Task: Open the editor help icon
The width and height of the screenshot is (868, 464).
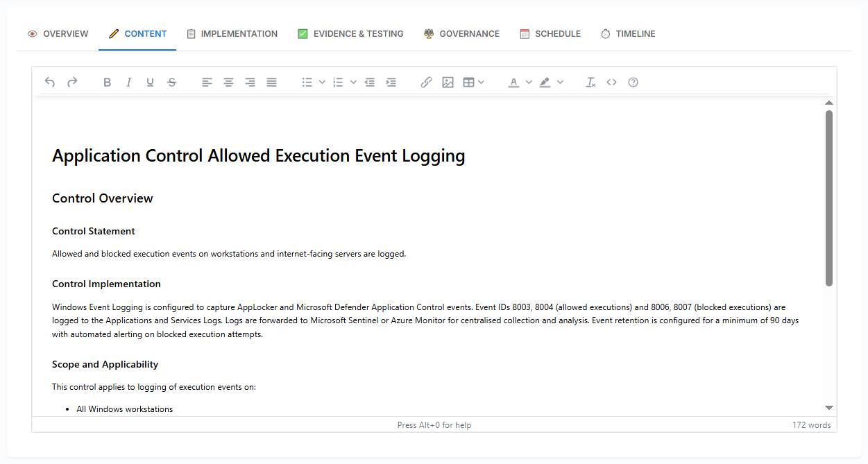Action: coord(633,82)
